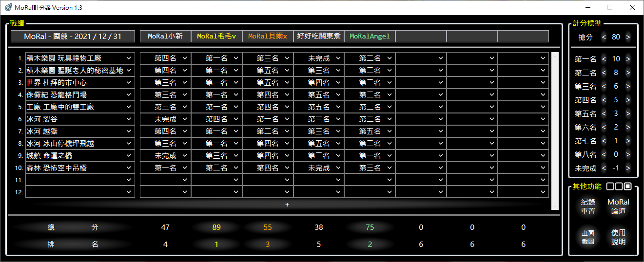Open track dropdown 工廠 工廠中的雙工廠

[x=80, y=107]
